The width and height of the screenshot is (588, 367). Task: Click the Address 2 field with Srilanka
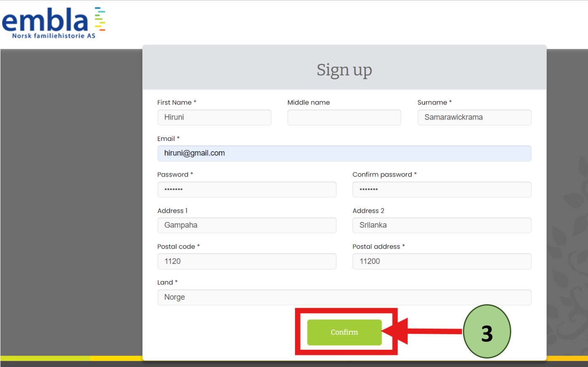[442, 225]
